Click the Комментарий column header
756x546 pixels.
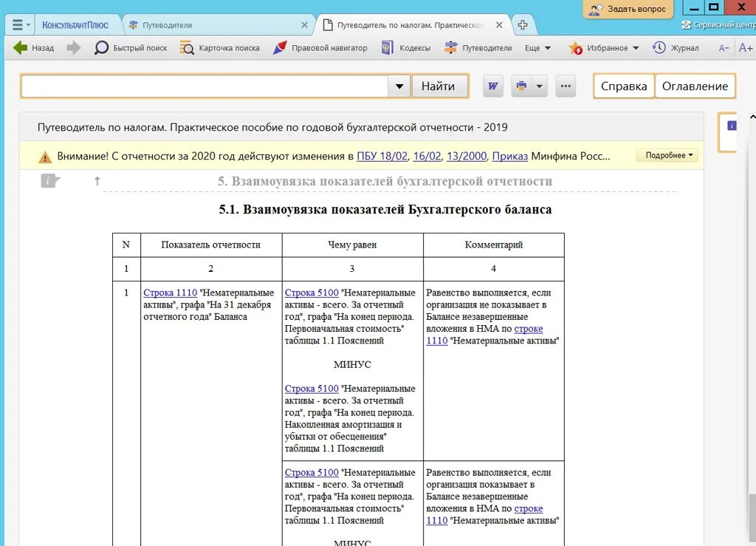pyautogui.click(x=493, y=245)
